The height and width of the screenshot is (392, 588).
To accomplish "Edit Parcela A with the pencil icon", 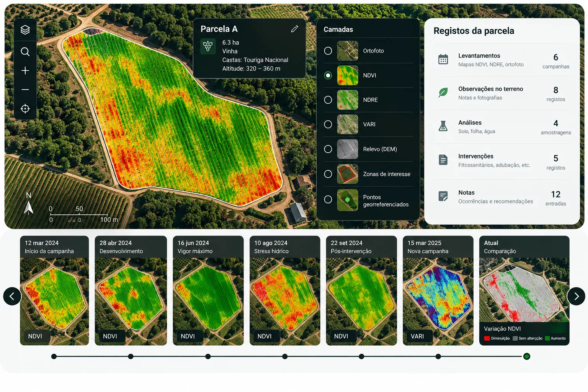I will click(294, 29).
